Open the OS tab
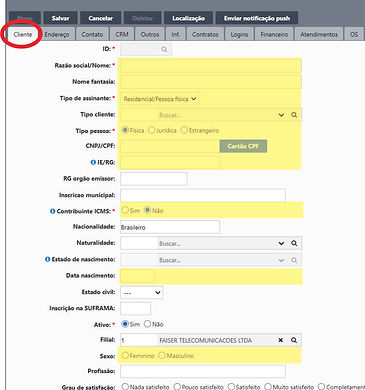This screenshot has width=365, height=390. 354,34
